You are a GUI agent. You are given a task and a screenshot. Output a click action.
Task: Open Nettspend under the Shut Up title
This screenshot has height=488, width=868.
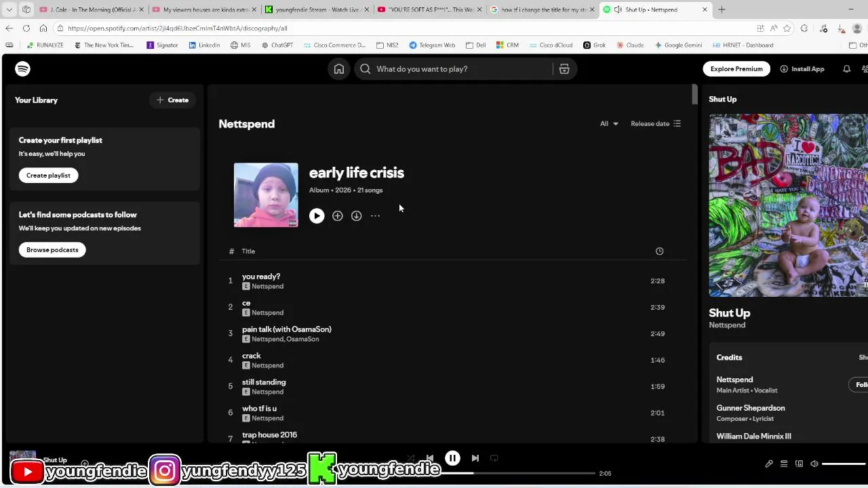pyautogui.click(x=727, y=325)
